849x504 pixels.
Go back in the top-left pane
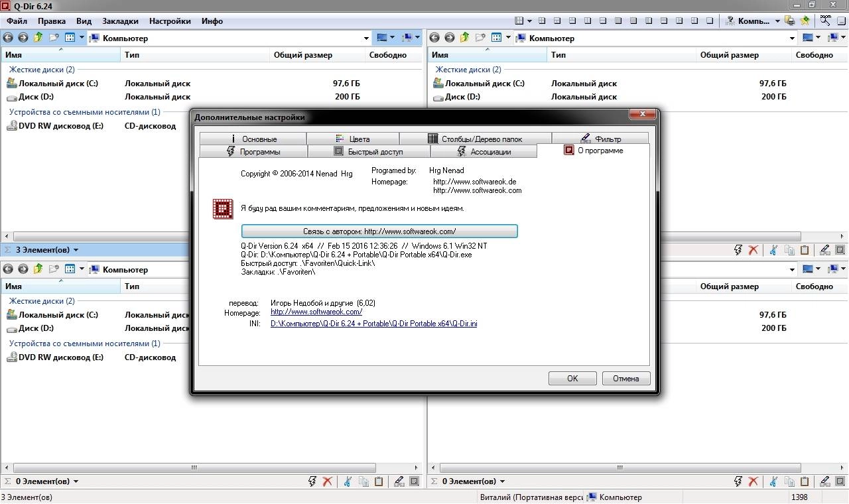9,38
